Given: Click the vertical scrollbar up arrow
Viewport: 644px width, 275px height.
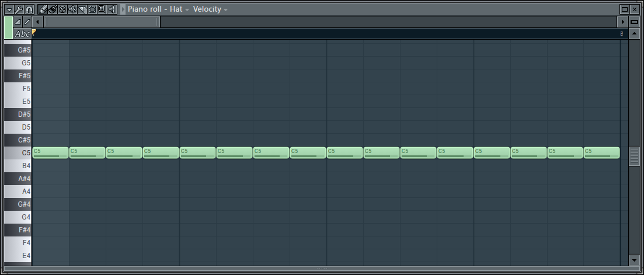Looking at the screenshot, I should point(634,34).
